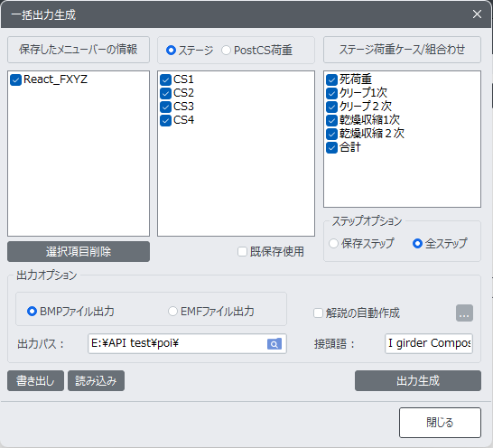This screenshot has height=448, width=493.
Task: Choose the 保存ステップ step option
Action: (333, 243)
